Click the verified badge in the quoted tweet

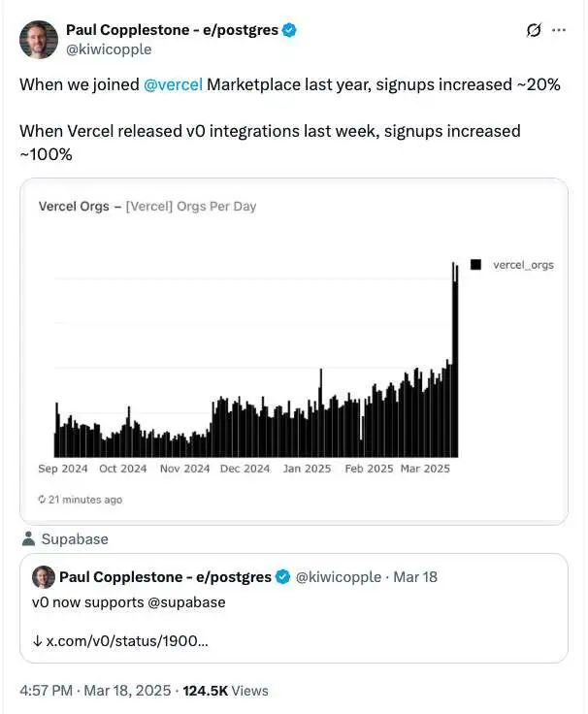tap(282, 577)
